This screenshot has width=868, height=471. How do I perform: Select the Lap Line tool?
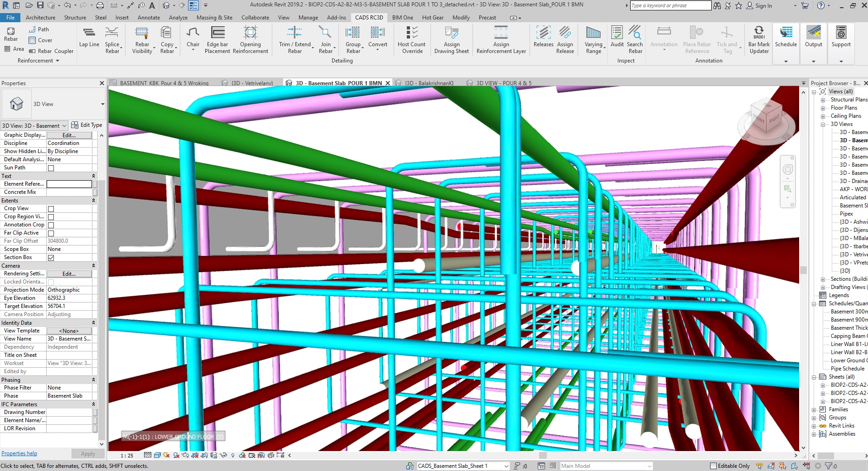[x=89, y=37]
